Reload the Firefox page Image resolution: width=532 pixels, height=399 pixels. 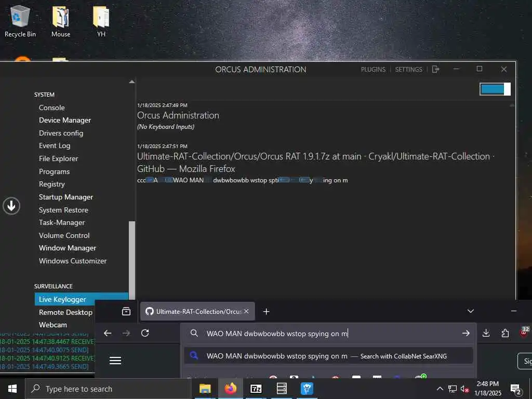(145, 333)
